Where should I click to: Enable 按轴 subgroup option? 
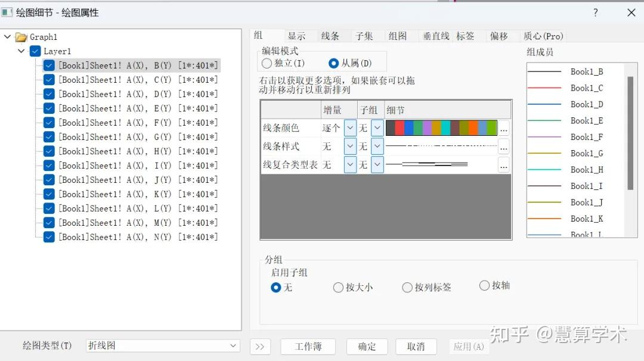click(x=484, y=285)
